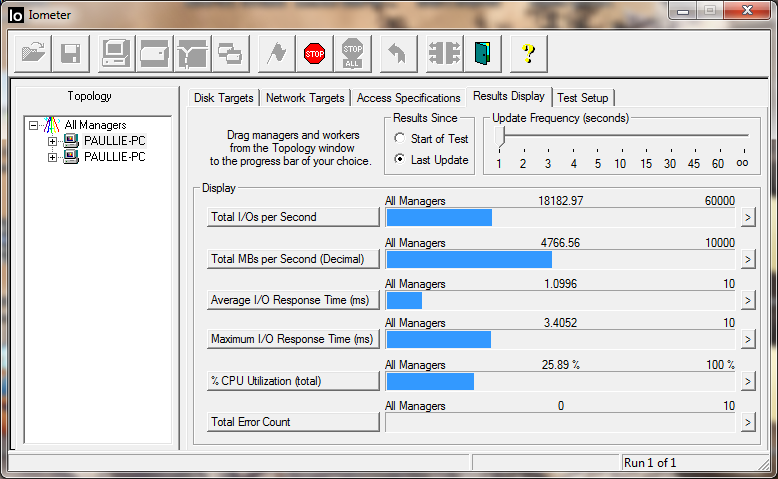This screenshot has width=778, height=479.
Task: Open arrow for Maximum I/O Response Time
Action: (748, 340)
